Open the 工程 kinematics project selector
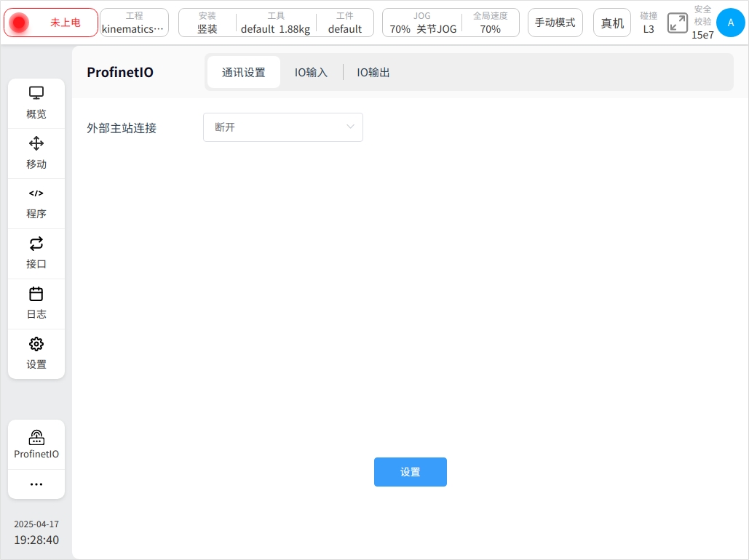This screenshot has height=560, width=749. tap(134, 23)
